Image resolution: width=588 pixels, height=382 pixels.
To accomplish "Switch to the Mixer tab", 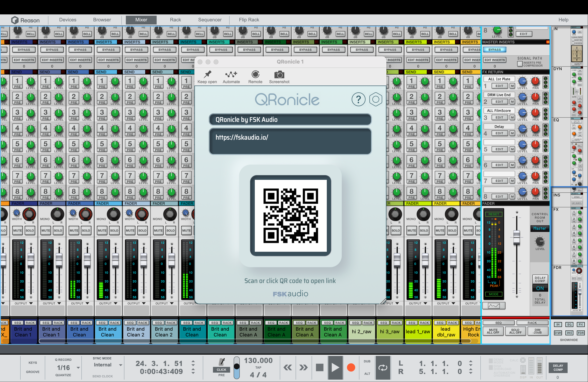I will pyautogui.click(x=141, y=20).
